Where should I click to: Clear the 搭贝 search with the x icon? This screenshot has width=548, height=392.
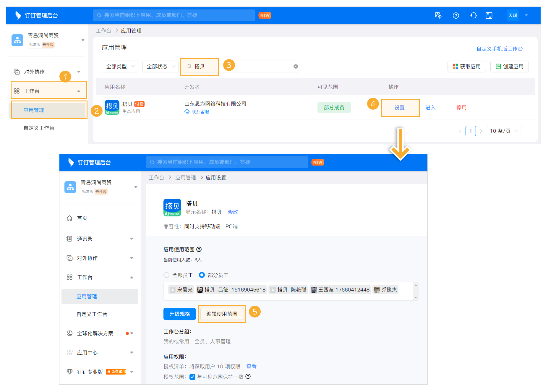click(296, 66)
